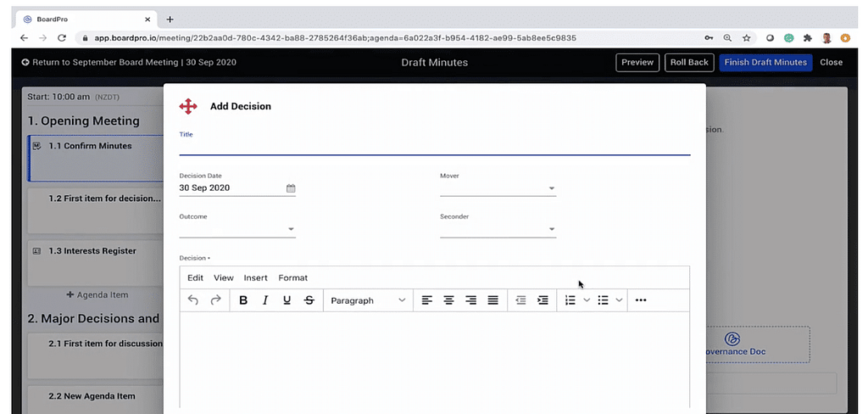Click into the decision Title field
Screen dimensions: 868x414
pos(434,148)
